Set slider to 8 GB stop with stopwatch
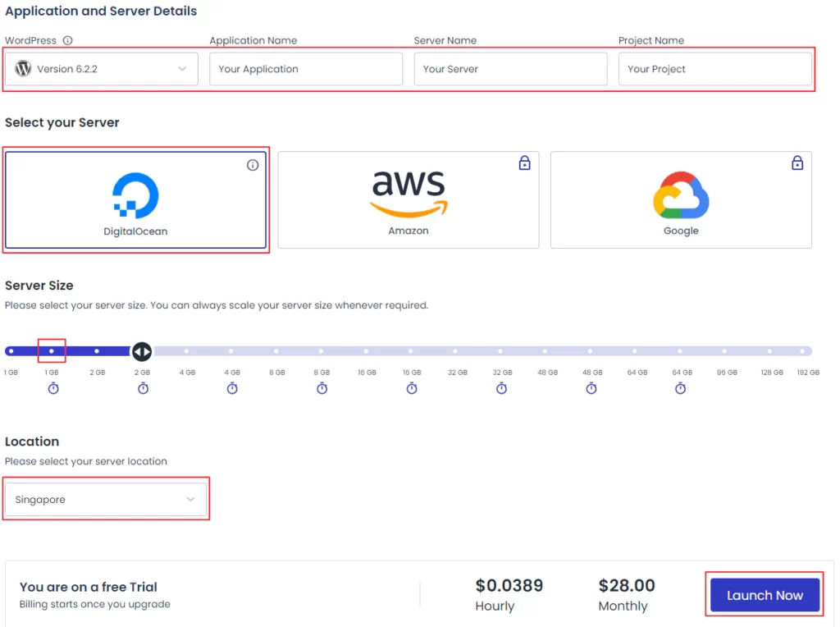 (321, 351)
